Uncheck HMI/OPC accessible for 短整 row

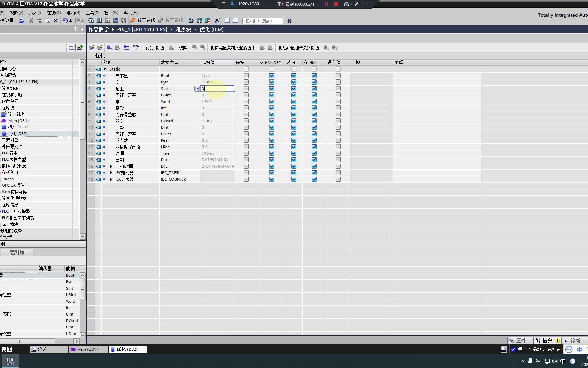(272, 89)
